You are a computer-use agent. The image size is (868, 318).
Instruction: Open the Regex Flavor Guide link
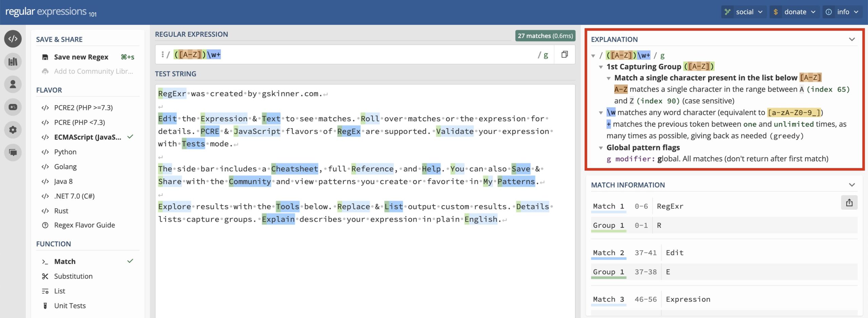coord(84,225)
